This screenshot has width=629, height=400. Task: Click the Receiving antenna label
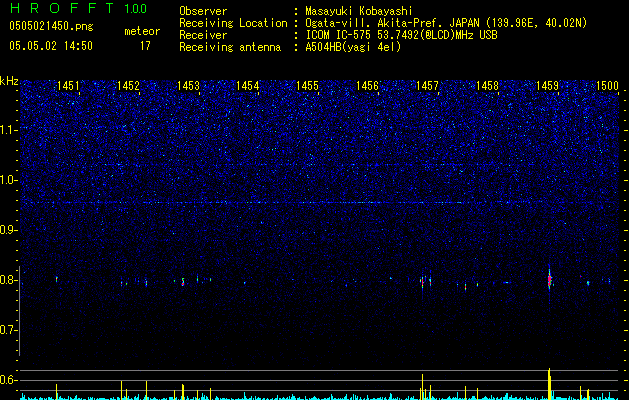(x=230, y=47)
